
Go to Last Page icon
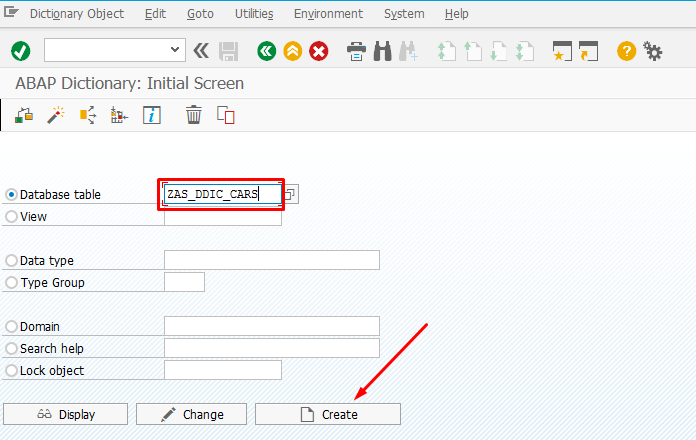click(x=525, y=51)
